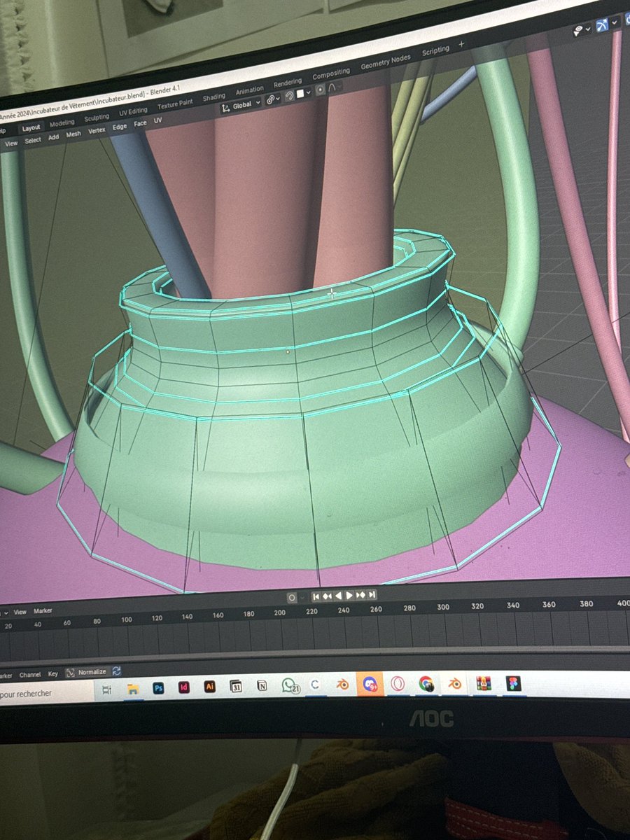Click frame 100 on timeline ruler
Image resolution: width=630 pixels, height=840 pixels.
click(126, 619)
